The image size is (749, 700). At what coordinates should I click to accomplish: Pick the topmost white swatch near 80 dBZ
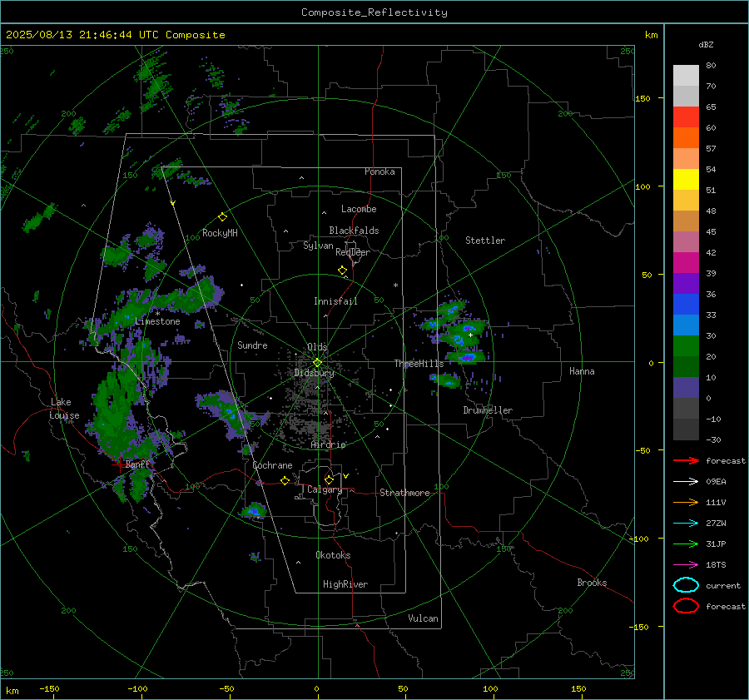[686, 76]
